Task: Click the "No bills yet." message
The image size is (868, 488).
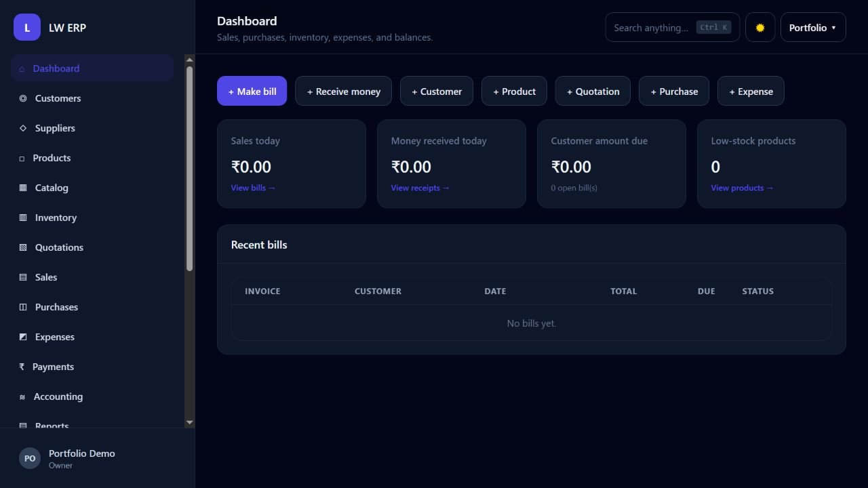Action: 532,323
